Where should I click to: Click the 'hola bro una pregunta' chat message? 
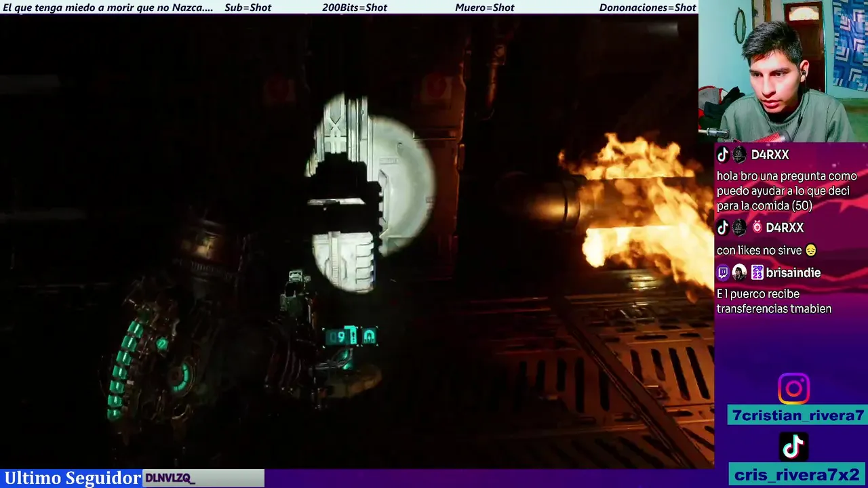coord(787,190)
